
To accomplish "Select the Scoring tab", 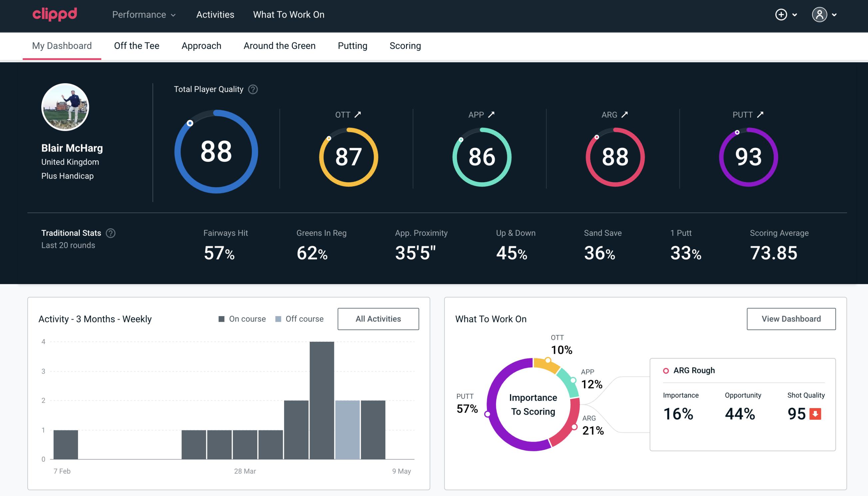I will coord(405,45).
